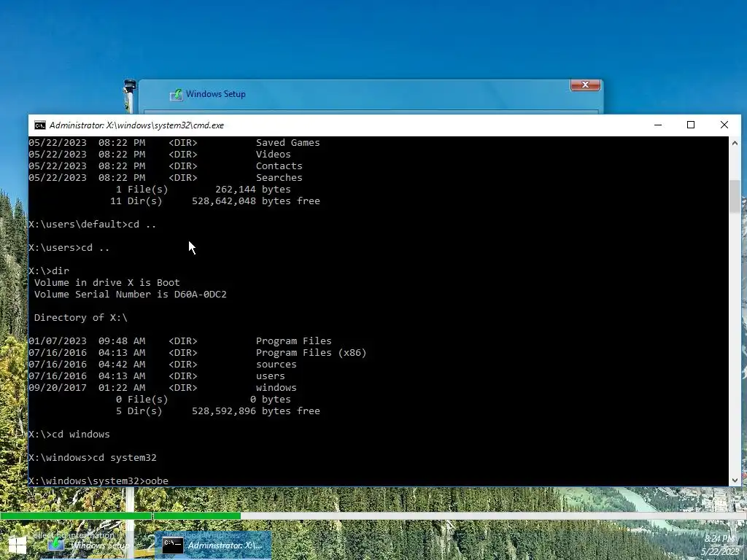Open the Windows Start button
This screenshot has height=560, width=747.
coord(18,545)
